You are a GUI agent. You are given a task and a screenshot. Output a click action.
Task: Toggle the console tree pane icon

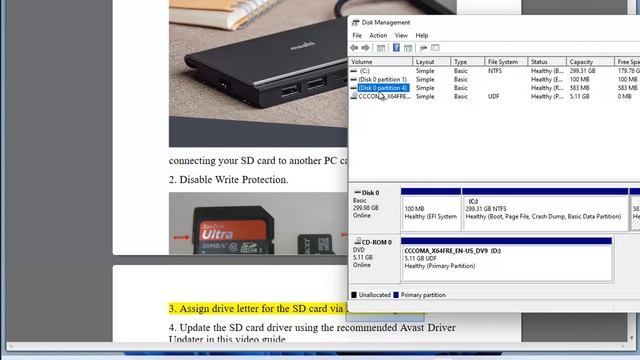coord(381,48)
